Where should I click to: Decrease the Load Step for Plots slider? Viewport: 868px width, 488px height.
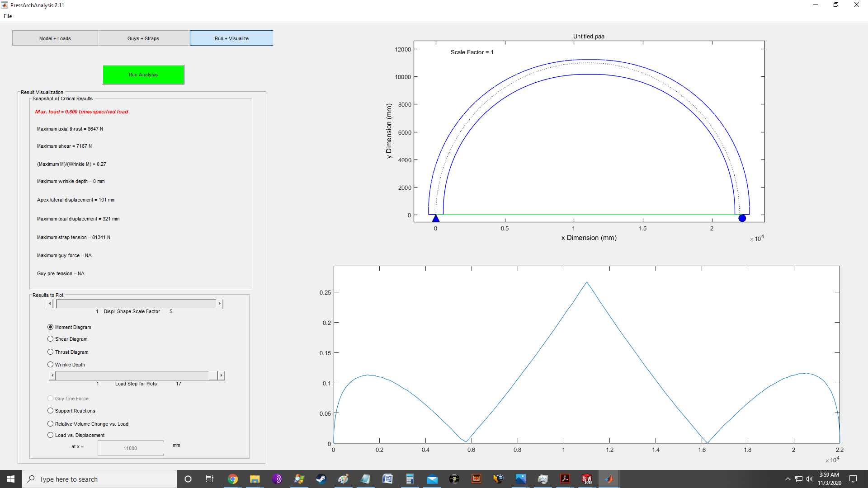tap(52, 375)
